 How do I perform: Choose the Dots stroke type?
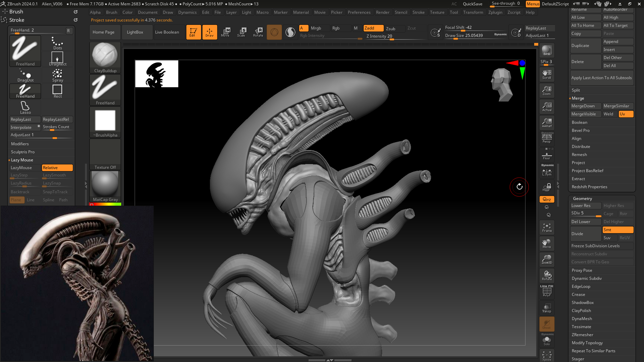pyautogui.click(x=57, y=43)
